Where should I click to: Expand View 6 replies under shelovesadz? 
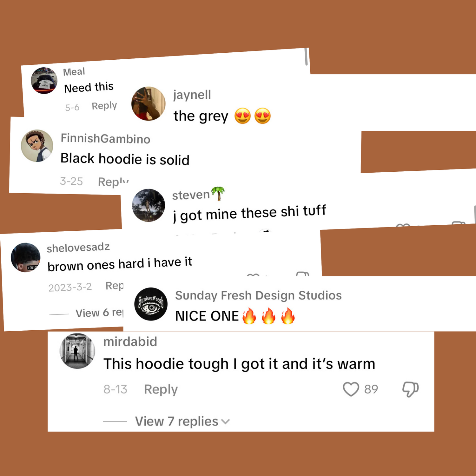99,313
